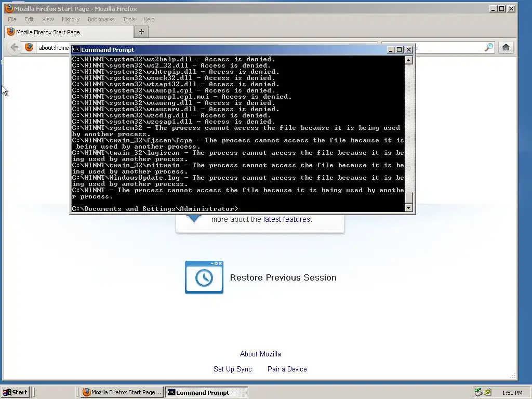The height and width of the screenshot is (399, 532).
Task: Select the Mozilla Firefox Start Page tab
Action: coord(69,32)
